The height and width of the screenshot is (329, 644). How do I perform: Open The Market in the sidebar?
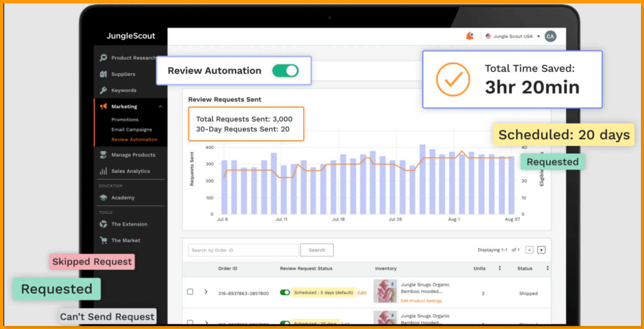[x=126, y=241]
